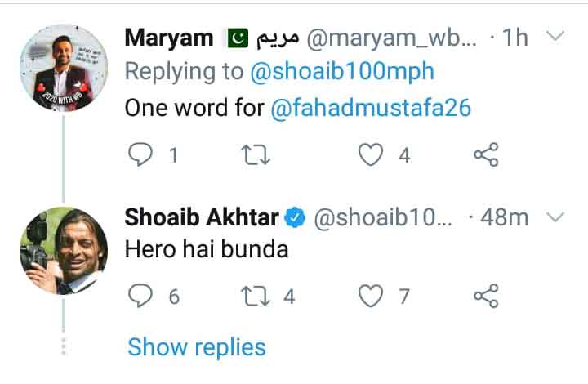Click Shoaib Akhtar's verified badge
The image size is (588, 384).
coord(296,217)
